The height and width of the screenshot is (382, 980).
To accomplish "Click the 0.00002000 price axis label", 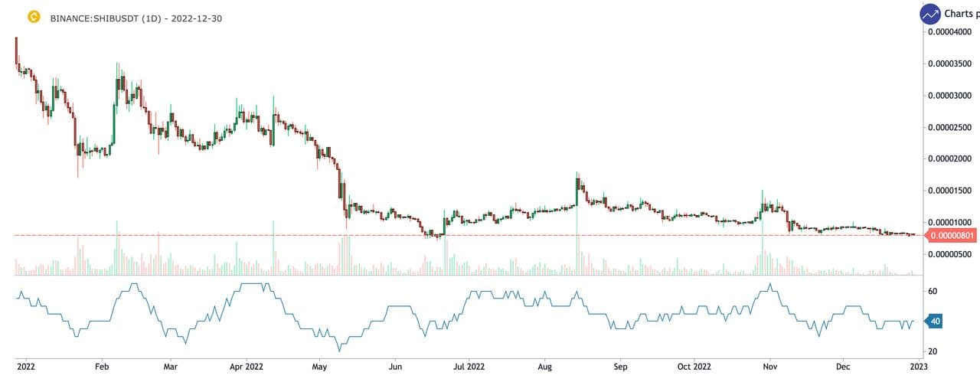I will [953, 159].
